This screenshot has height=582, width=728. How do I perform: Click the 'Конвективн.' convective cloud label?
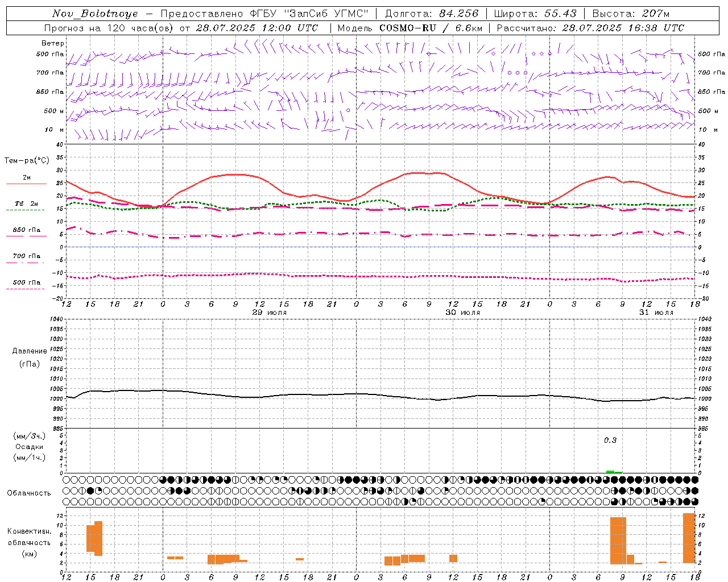(30, 531)
